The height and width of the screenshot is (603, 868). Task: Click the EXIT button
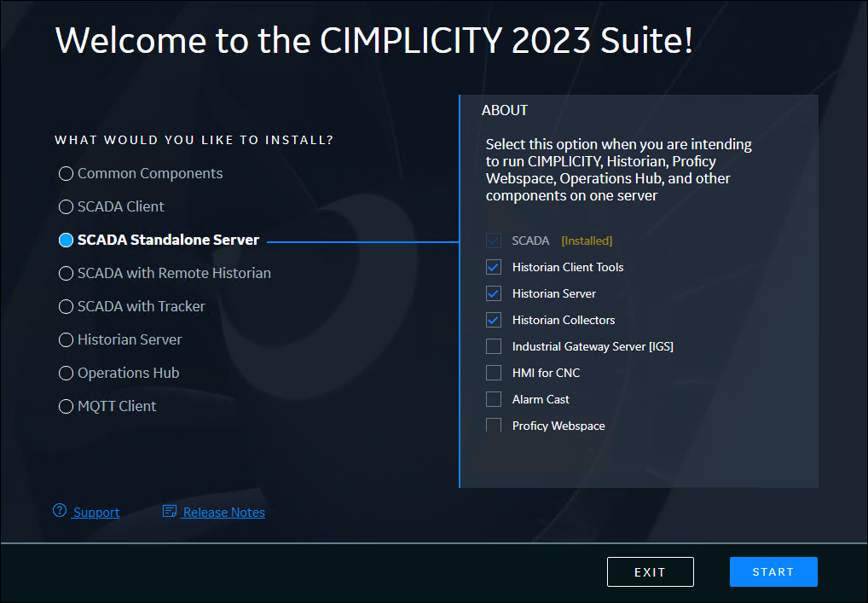coord(650,571)
